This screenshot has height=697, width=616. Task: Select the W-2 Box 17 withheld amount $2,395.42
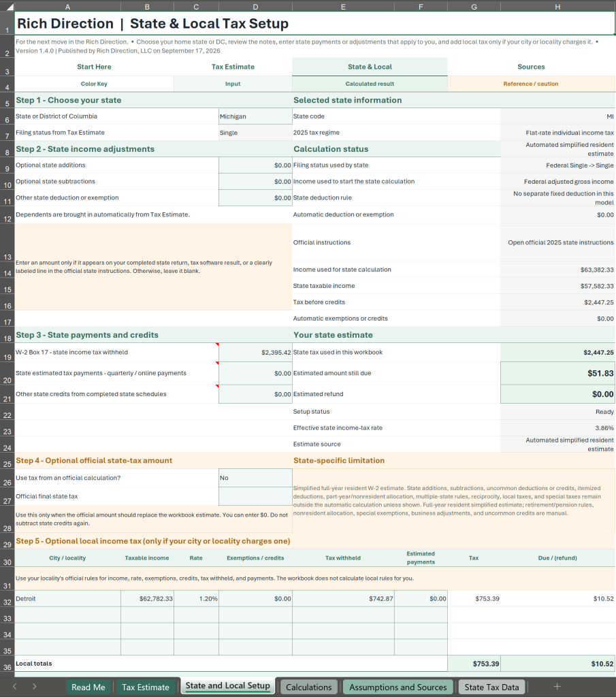click(255, 352)
